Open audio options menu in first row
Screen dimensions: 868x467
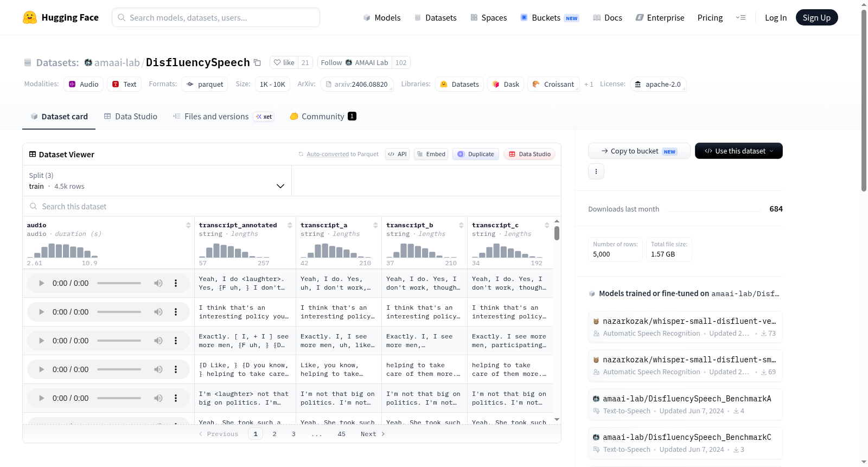(176, 283)
